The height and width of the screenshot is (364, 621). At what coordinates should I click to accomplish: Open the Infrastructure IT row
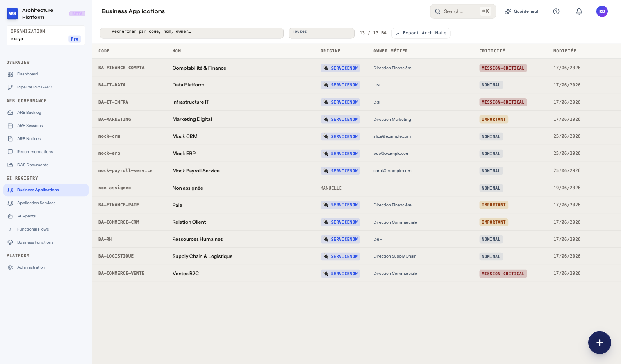pos(356,102)
